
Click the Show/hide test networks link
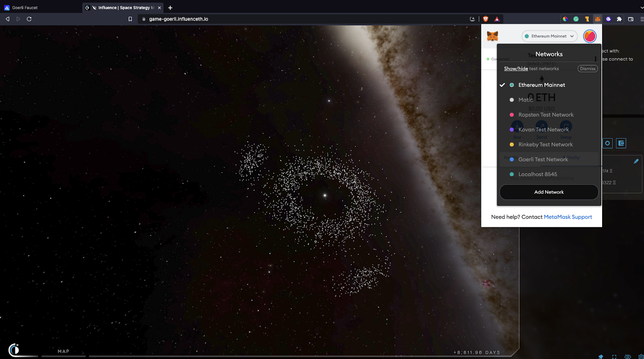coord(516,69)
